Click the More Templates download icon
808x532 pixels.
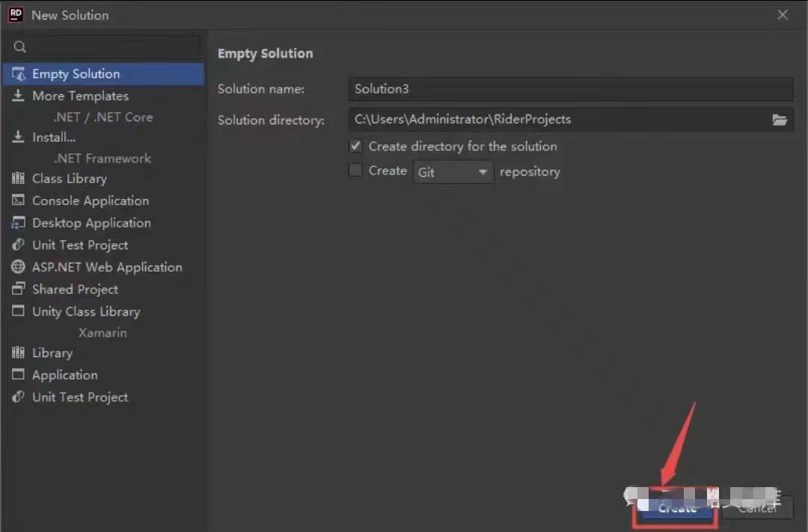coord(18,95)
